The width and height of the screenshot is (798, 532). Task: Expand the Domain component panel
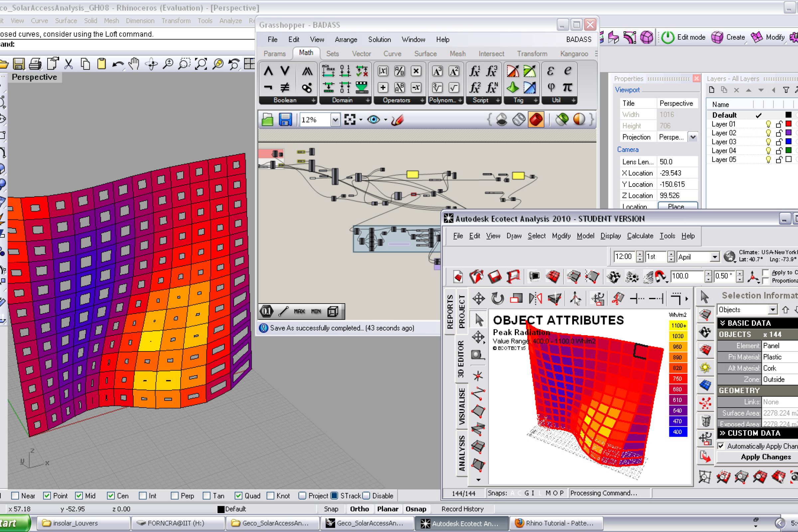(x=368, y=100)
